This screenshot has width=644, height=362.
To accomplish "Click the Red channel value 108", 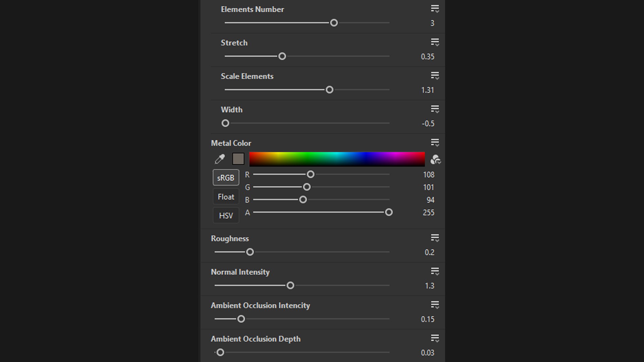I will pyautogui.click(x=428, y=175).
